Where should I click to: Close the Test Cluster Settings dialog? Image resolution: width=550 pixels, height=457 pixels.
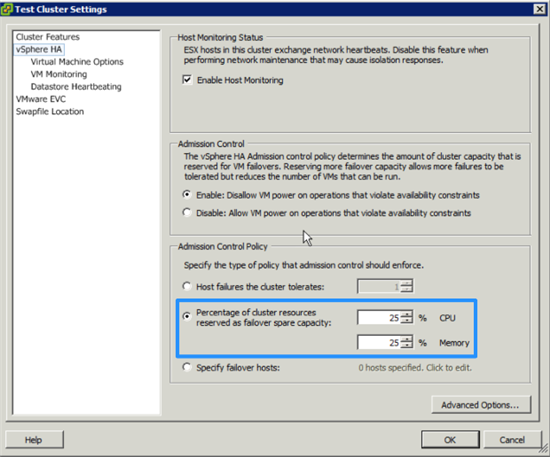[x=539, y=9]
